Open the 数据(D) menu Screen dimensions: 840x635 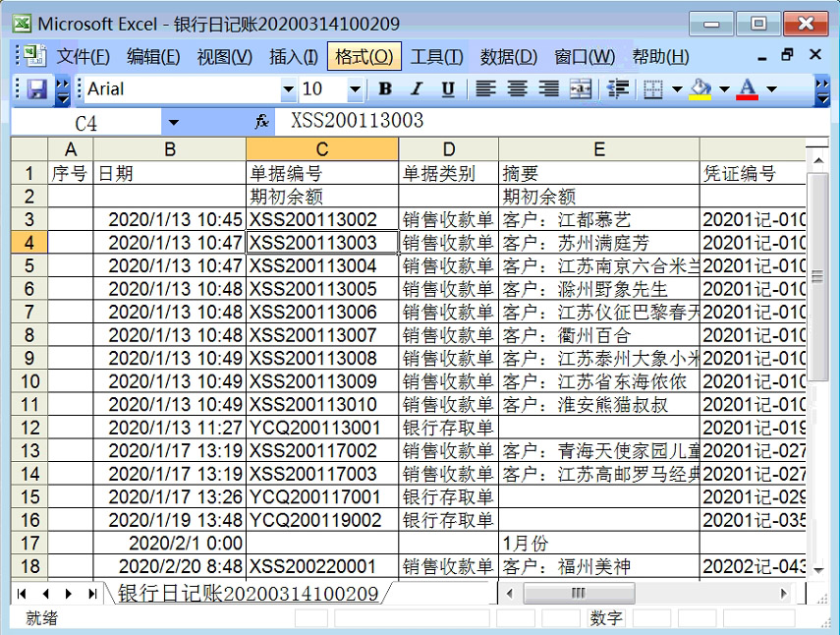click(508, 57)
